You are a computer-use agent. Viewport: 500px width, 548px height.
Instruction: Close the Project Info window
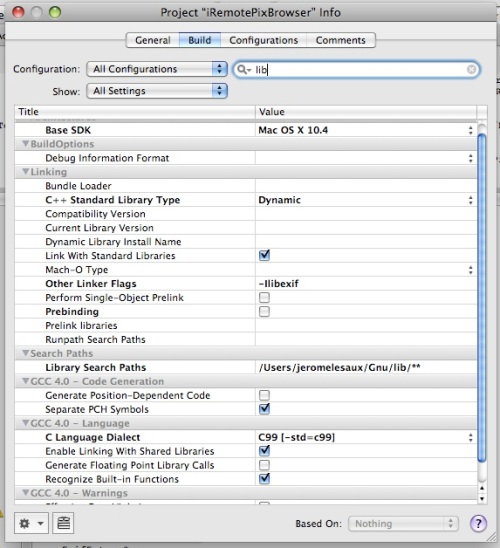(x=18, y=12)
